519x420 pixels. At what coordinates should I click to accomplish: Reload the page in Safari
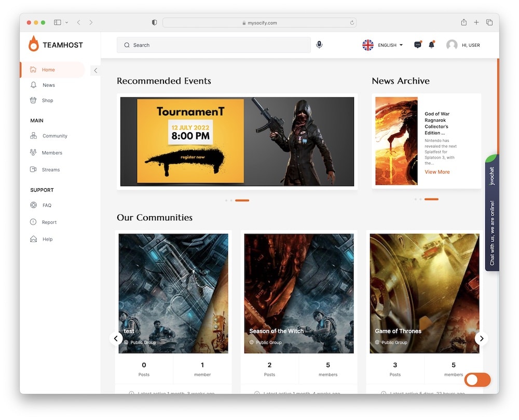(352, 22)
